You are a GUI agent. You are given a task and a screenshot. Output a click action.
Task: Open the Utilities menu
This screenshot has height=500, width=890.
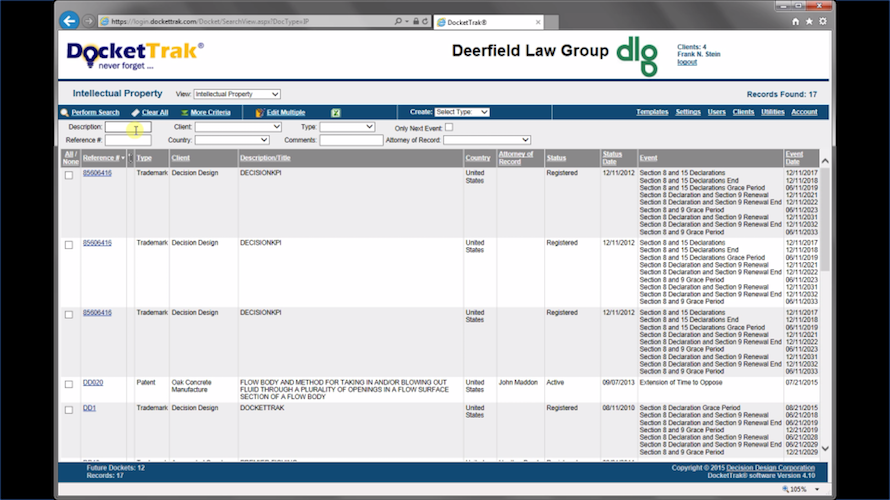[773, 112]
